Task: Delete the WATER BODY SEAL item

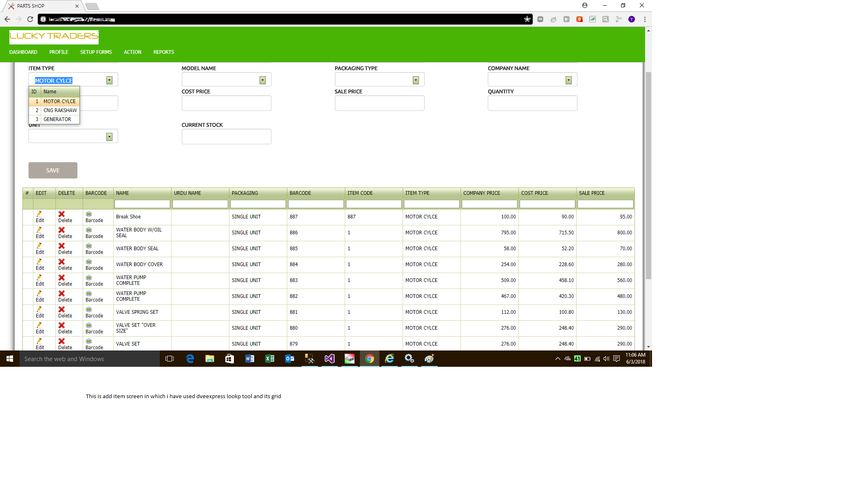Action: pos(65,249)
